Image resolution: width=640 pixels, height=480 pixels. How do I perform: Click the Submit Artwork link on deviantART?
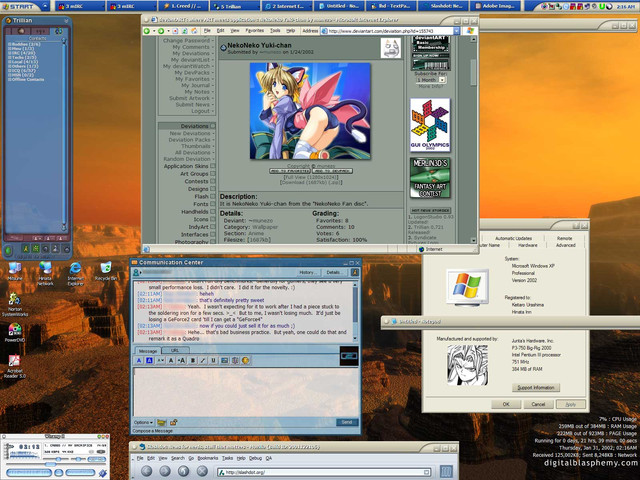tap(188, 98)
